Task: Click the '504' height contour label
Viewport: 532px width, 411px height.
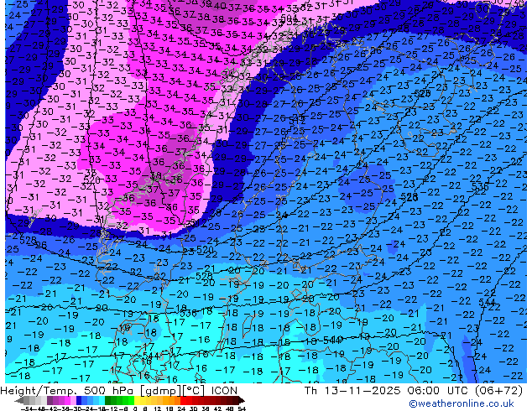Action: [289, 17]
